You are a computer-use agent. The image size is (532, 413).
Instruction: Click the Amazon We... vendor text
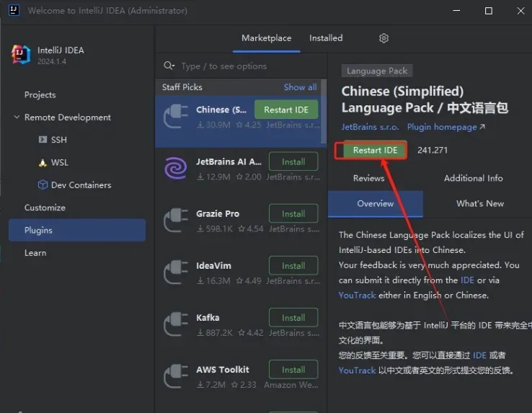tap(291, 385)
